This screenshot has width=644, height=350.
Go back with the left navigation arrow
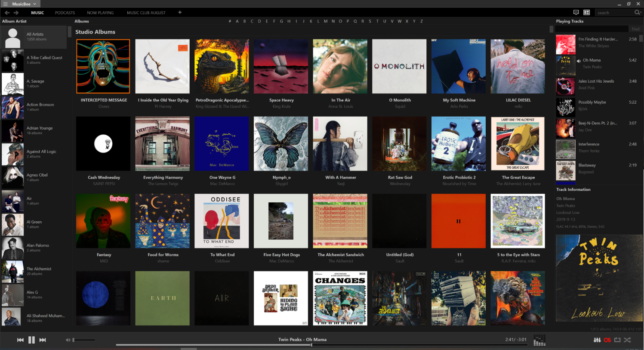7,13
